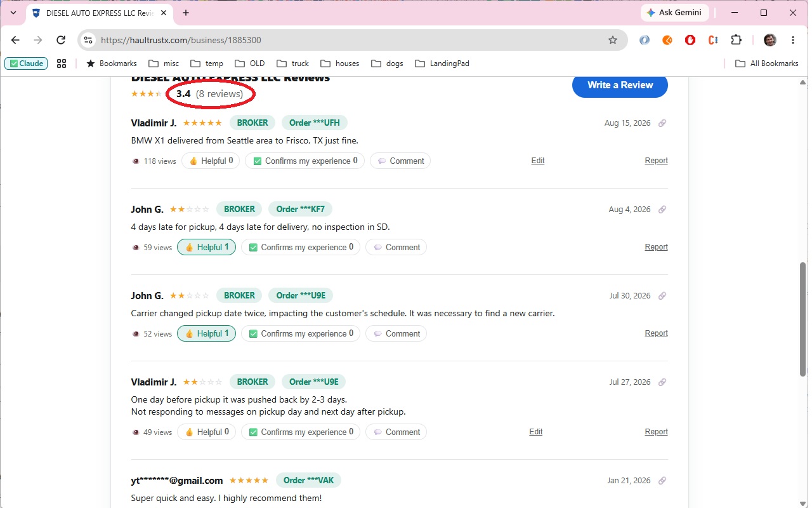
Task: Copy link icon for the Jul 30 review
Action: (x=662, y=296)
